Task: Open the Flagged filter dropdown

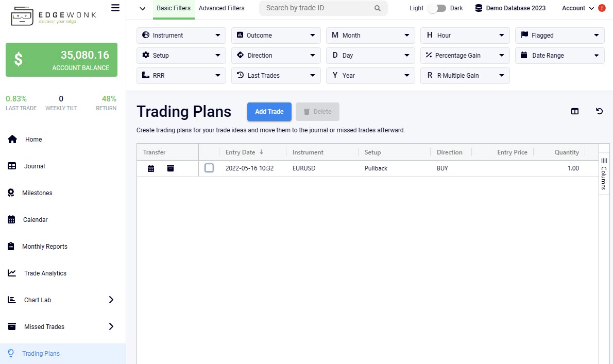Action: 560,35
